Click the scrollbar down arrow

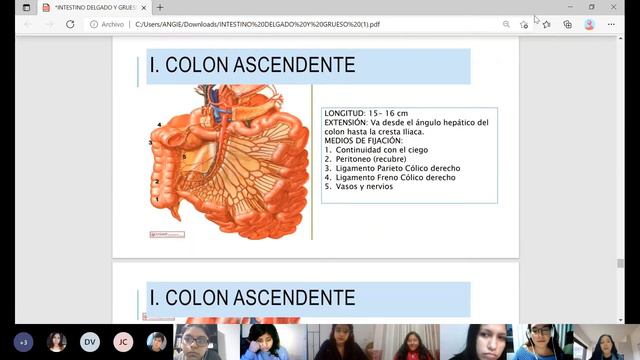620,320
